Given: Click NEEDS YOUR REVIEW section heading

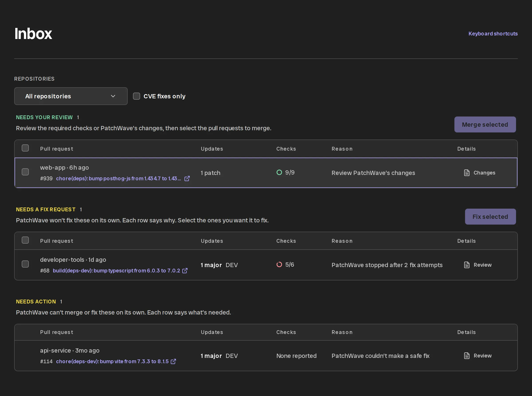Looking at the screenshot, I should point(44,117).
